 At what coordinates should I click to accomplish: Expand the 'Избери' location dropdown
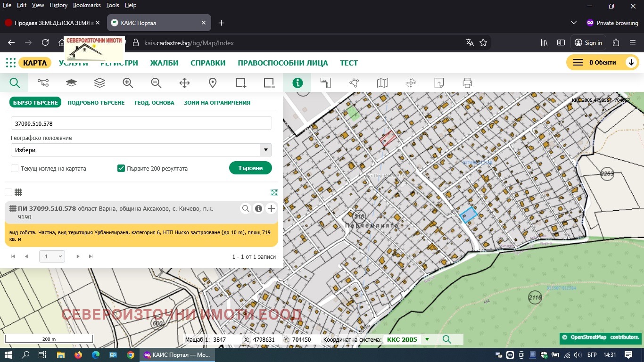click(x=141, y=150)
